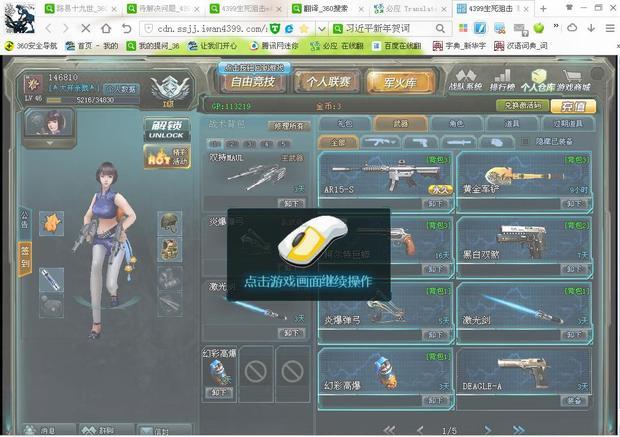The height and width of the screenshot is (437, 620).
Task: Open the 个人仓库 personal warehouse icon
Action: [x=539, y=79]
